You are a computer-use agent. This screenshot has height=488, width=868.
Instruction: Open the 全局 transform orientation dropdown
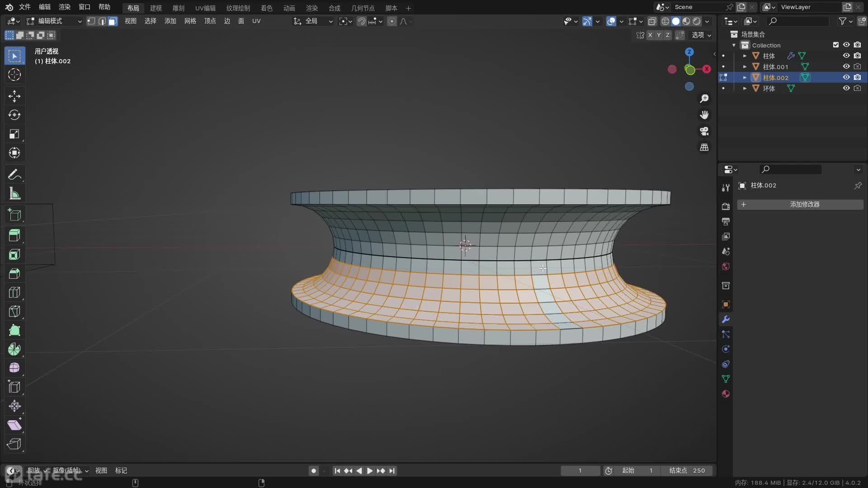tap(313, 21)
